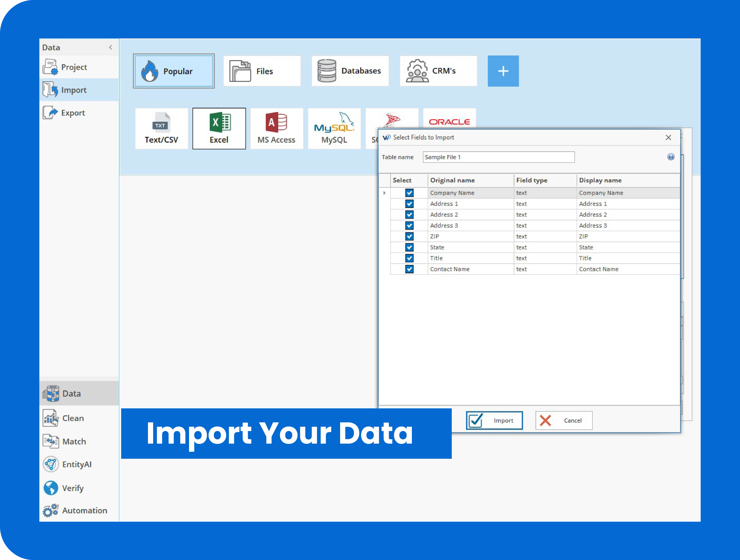Deselect the Contact Name field checkbox
This screenshot has height=560, width=740.
(409, 269)
